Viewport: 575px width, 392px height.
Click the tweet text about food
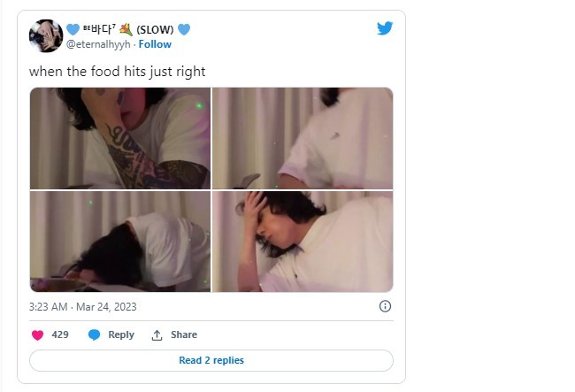pos(117,71)
